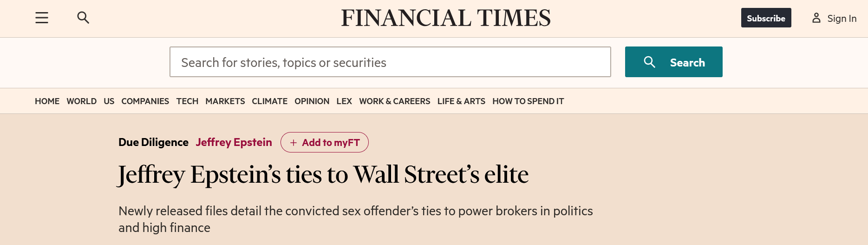Viewport: 868px width, 245px height.
Task: Click the Sign In link
Action: (x=842, y=19)
